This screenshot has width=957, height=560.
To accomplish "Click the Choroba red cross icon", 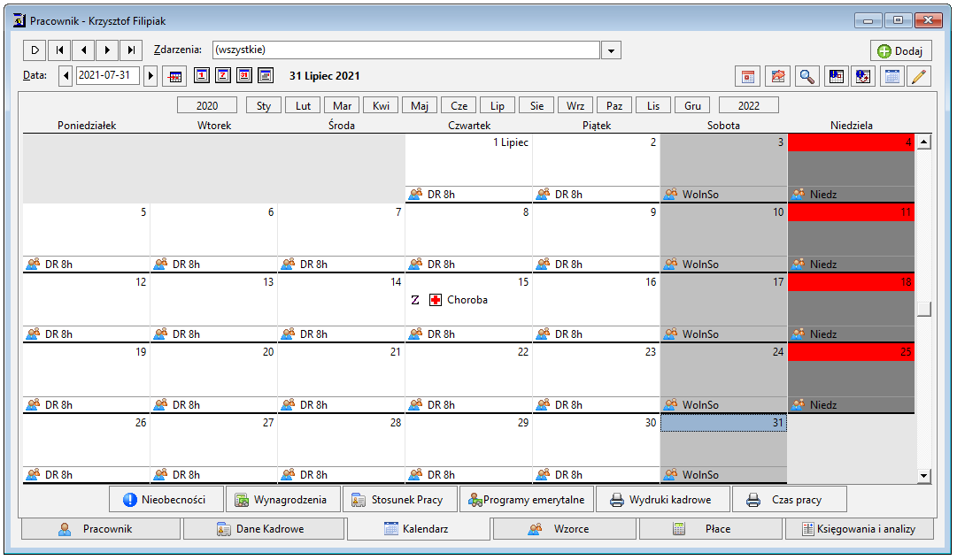I will (x=436, y=300).
